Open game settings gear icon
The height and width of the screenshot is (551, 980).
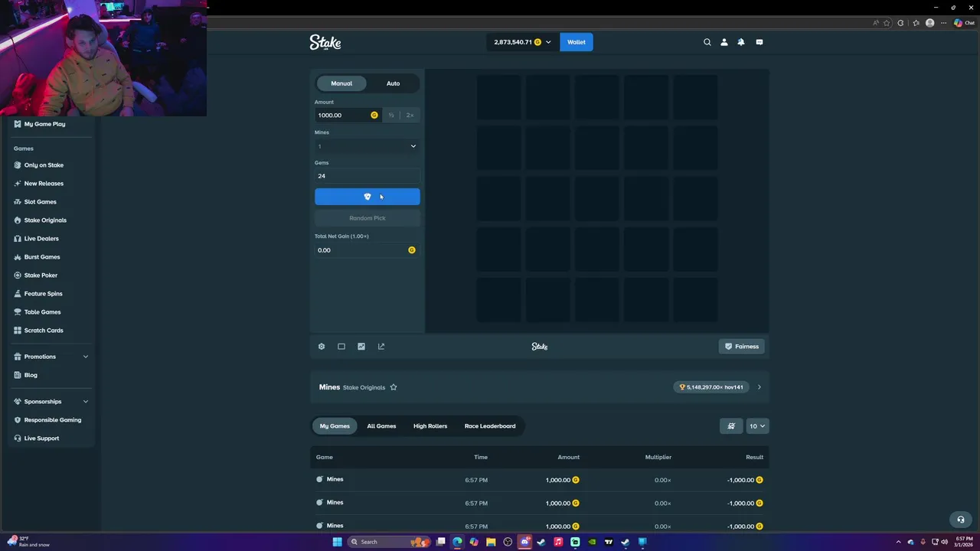point(322,347)
